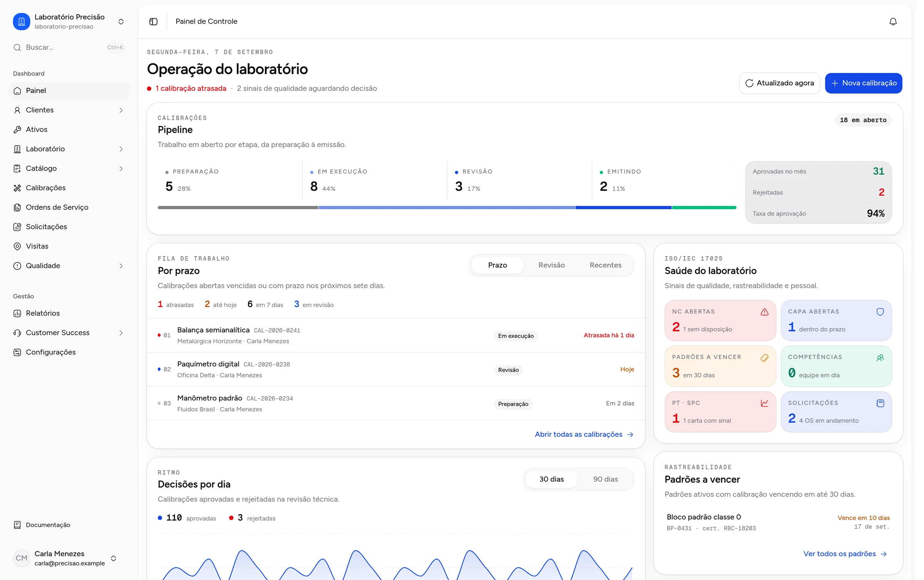Click the Em Execução pipeline bar segment
Image resolution: width=924 pixels, height=580 pixels.
(x=447, y=208)
